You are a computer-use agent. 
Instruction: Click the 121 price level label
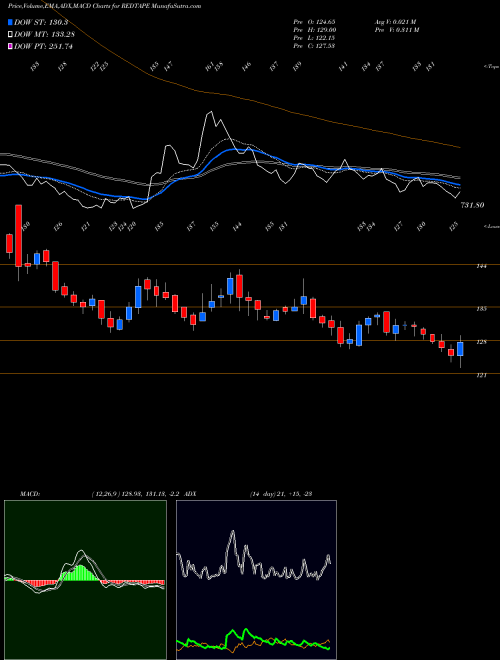[x=482, y=375]
